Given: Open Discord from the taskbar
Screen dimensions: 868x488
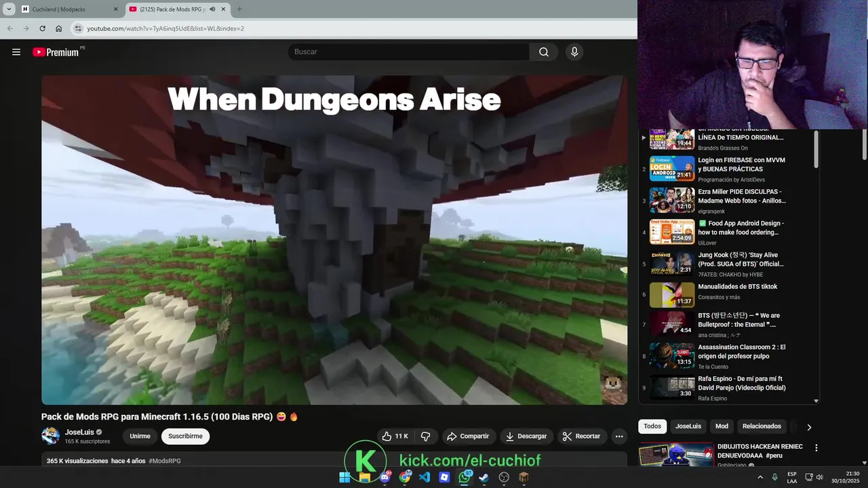Looking at the screenshot, I should [384, 477].
